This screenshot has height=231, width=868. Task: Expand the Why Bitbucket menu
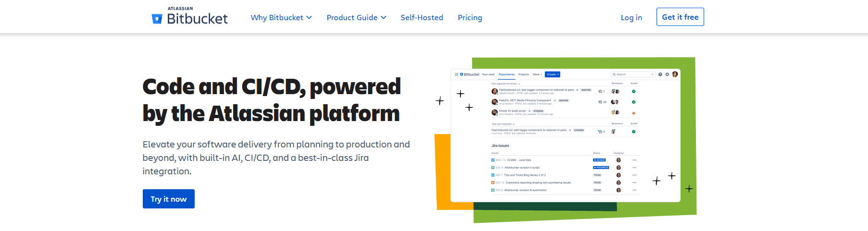point(281,18)
